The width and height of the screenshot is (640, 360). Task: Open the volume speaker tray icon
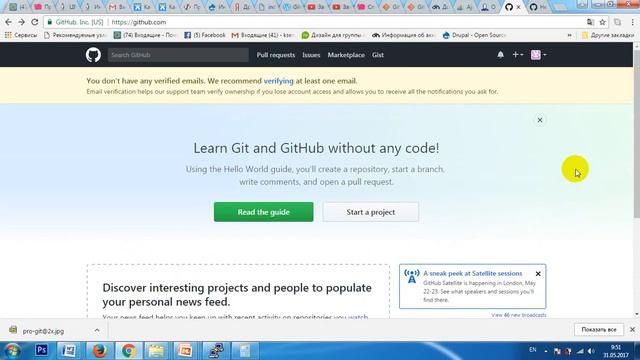(x=591, y=351)
